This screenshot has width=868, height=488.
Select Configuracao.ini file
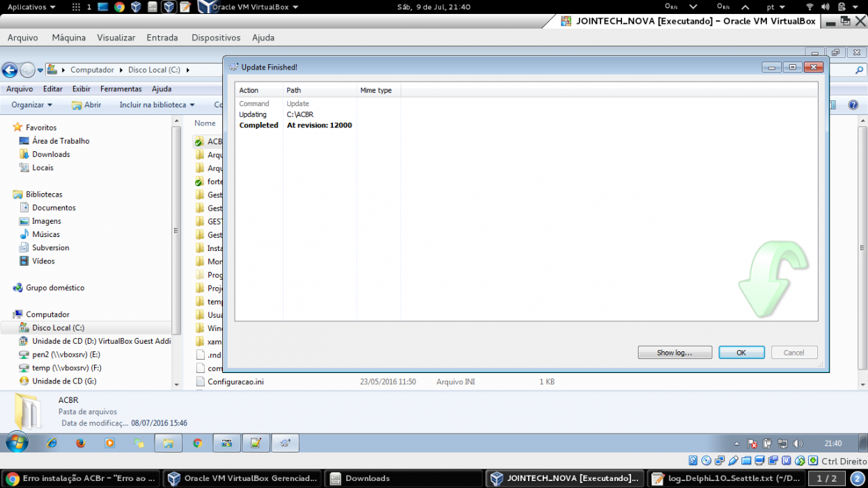pyautogui.click(x=235, y=382)
